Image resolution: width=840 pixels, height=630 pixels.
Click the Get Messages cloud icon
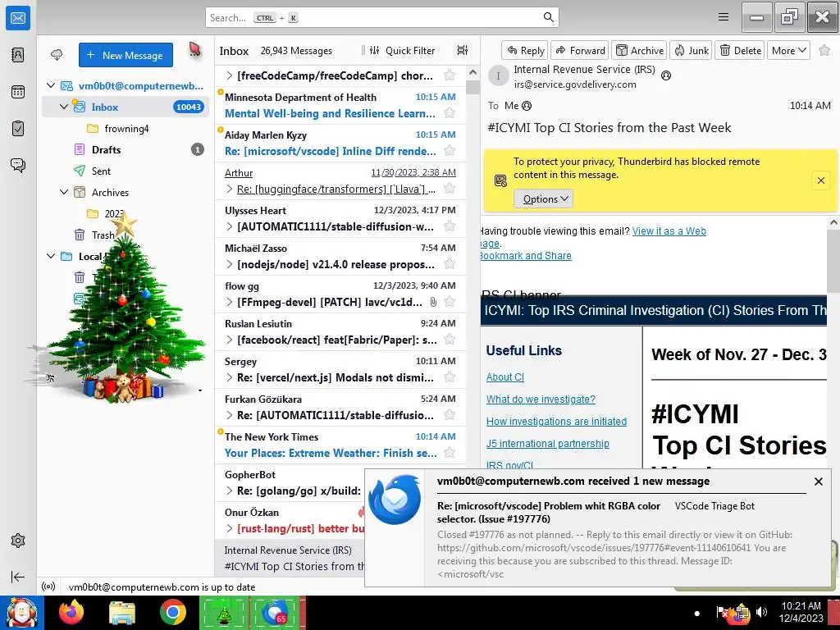pos(57,55)
